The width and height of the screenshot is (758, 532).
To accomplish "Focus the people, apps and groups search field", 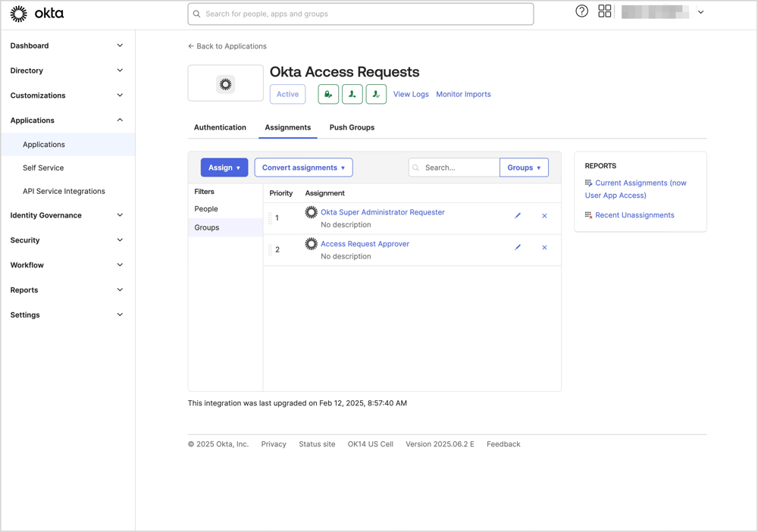I will coord(361,14).
